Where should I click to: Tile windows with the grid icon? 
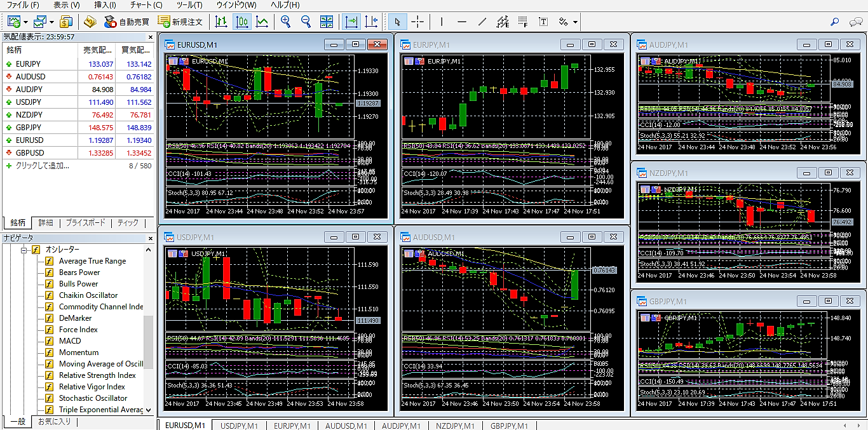[327, 22]
